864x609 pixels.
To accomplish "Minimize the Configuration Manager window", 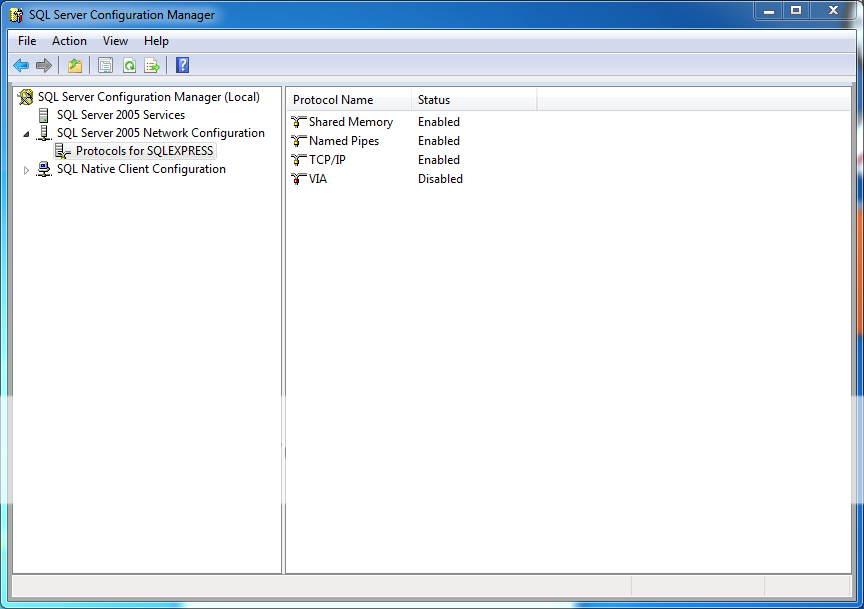I will pyautogui.click(x=769, y=11).
